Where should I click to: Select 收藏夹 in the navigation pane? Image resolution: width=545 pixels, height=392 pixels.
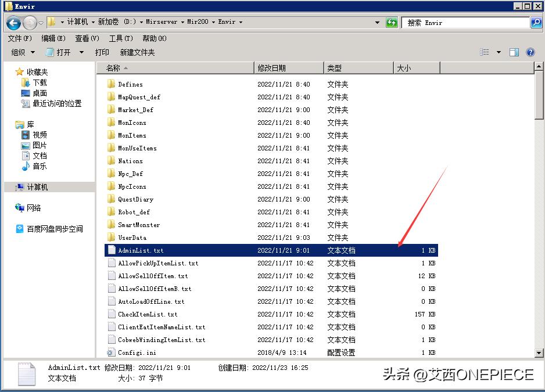coord(37,72)
